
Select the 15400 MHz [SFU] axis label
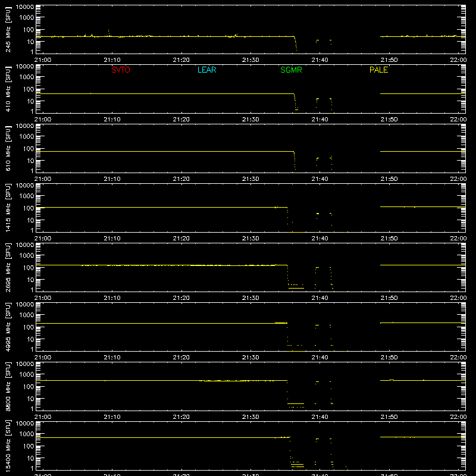(8, 446)
